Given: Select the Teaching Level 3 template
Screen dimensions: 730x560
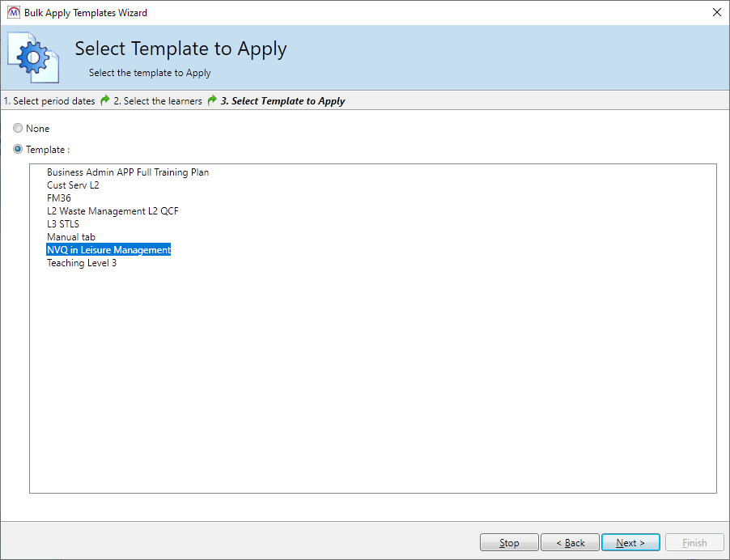Looking at the screenshot, I should point(82,263).
